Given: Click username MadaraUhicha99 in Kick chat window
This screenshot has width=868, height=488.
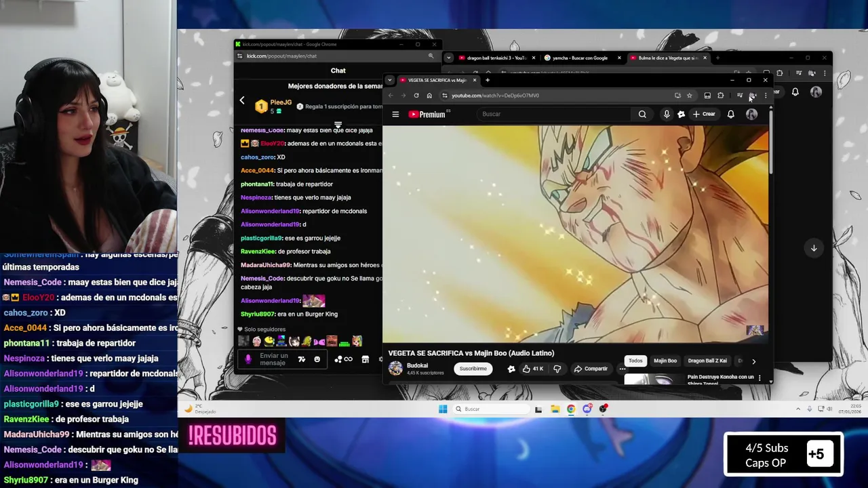Looking at the screenshot, I should 266,265.
